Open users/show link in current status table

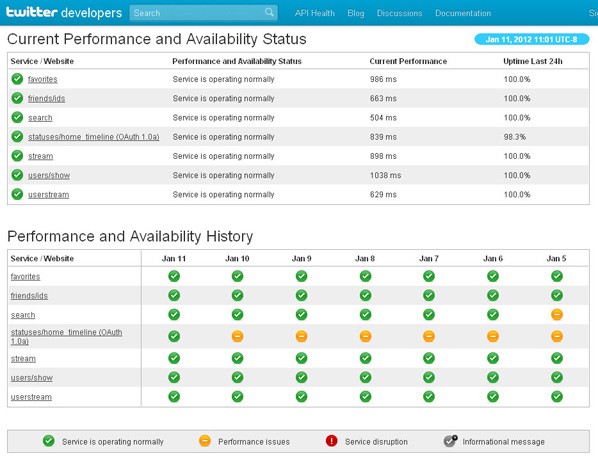click(49, 175)
